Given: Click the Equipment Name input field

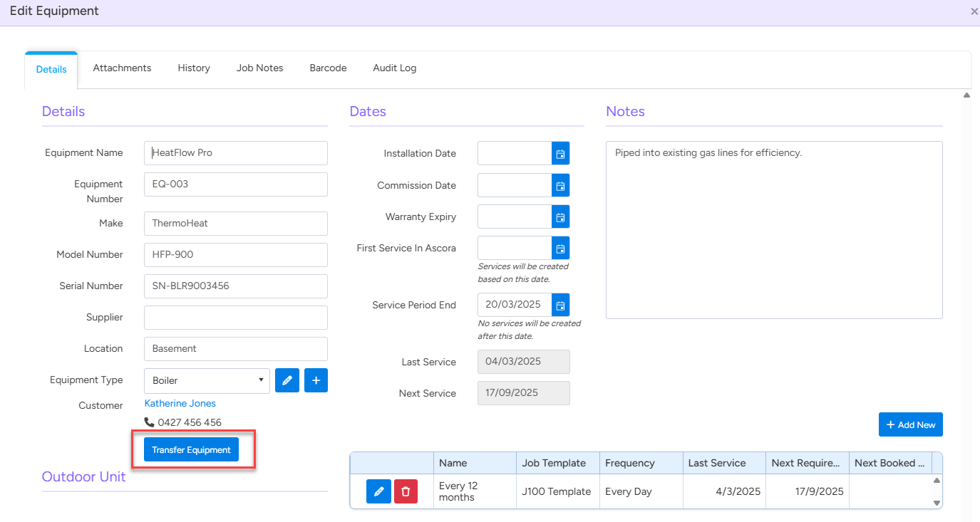Looking at the screenshot, I should pyautogui.click(x=235, y=153).
